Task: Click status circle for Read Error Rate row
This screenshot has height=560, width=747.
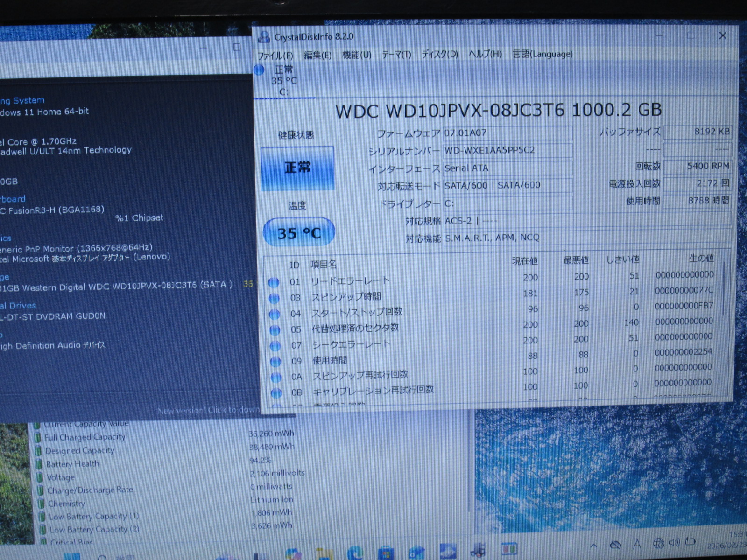Action: point(274,282)
